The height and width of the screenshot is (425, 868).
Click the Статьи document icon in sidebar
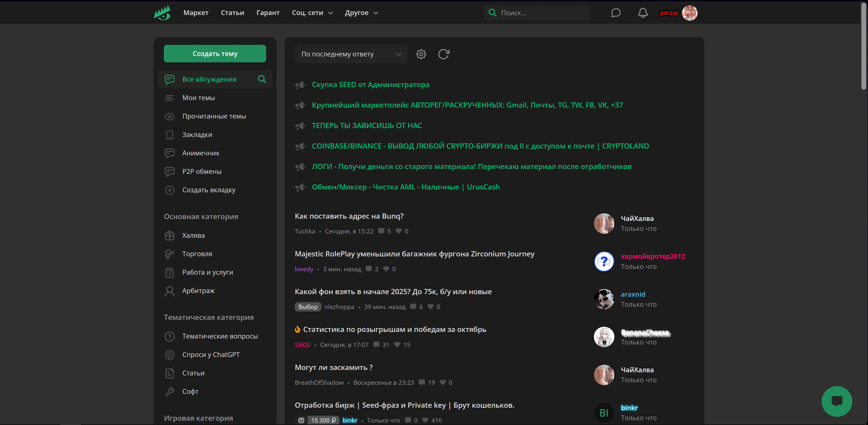(x=170, y=373)
